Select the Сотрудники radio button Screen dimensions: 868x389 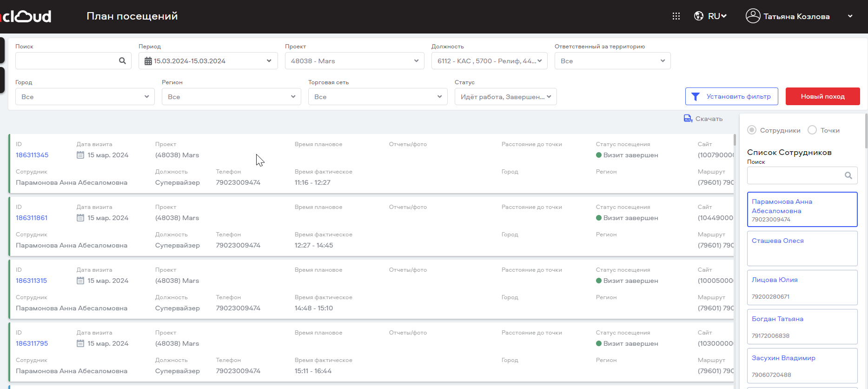pyautogui.click(x=752, y=130)
